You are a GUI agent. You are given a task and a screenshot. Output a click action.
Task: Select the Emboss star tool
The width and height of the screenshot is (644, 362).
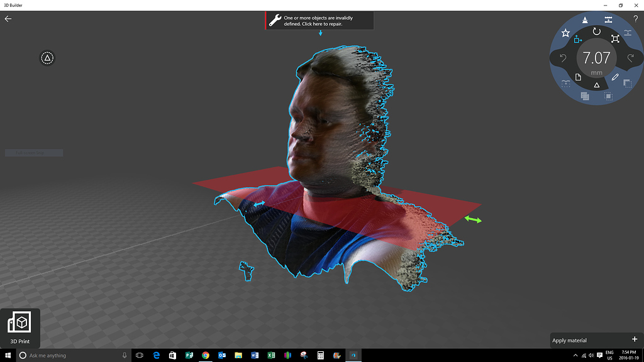click(x=565, y=33)
